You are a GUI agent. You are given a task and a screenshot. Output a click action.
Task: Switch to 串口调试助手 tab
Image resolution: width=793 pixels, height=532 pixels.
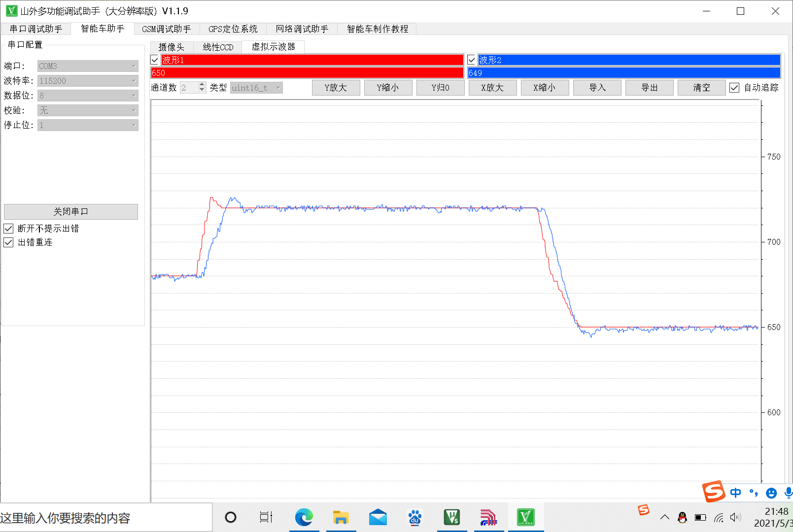(x=36, y=29)
